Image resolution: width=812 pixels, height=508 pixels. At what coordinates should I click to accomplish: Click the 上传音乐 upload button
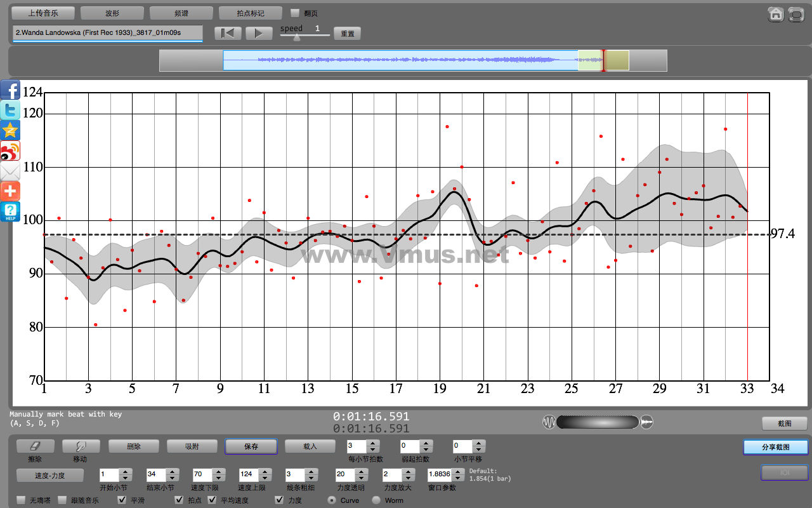coord(43,13)
